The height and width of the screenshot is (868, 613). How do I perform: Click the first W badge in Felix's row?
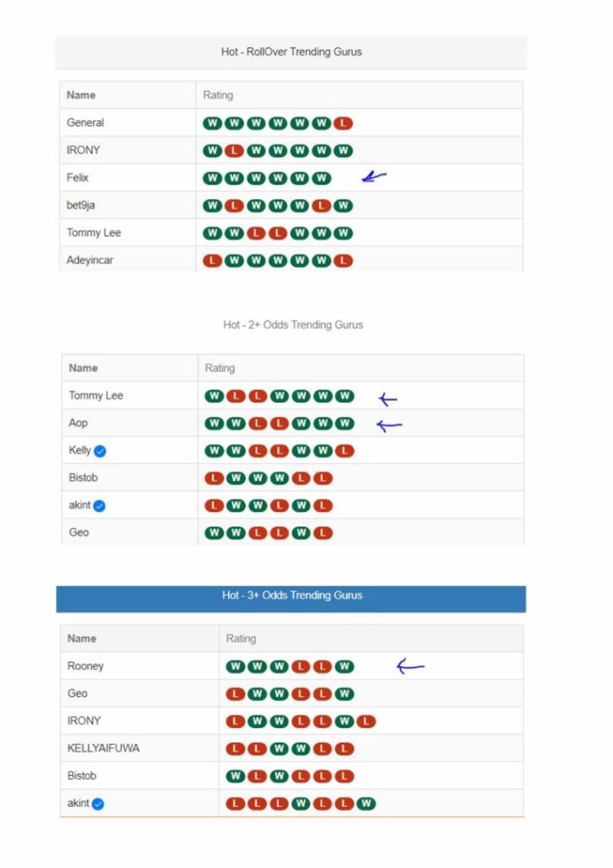coord(213,178)
